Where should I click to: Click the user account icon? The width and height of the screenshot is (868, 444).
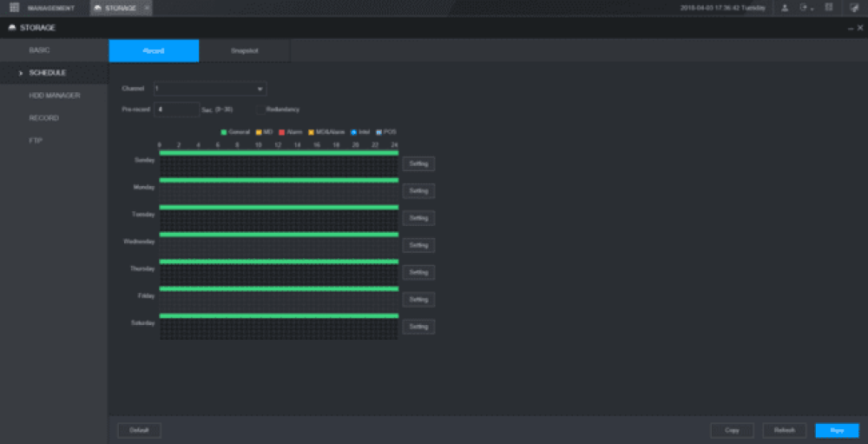785,8
